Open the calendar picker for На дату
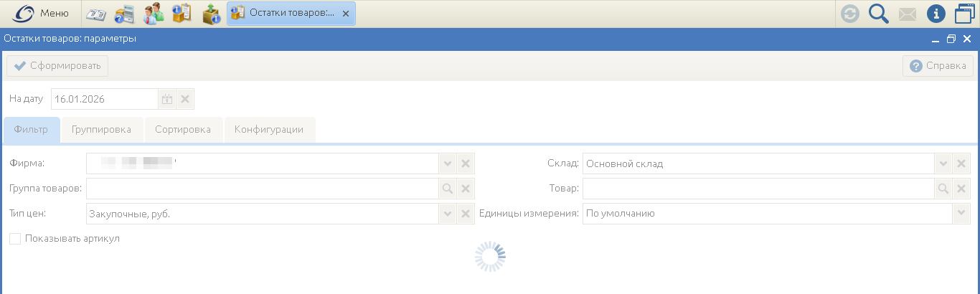The width and height of the screenshot is (980, 294). point(166,99)
